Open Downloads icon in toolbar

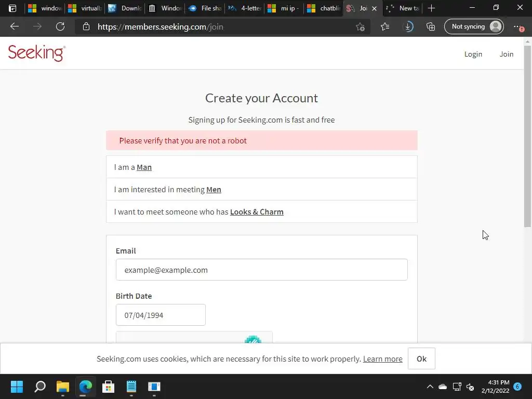[x=408, y=26]
